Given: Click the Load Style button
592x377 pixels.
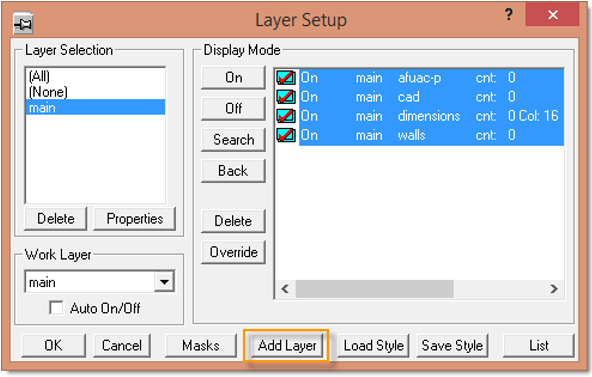Looking at the screenshot, I should (x=373, y=345).
